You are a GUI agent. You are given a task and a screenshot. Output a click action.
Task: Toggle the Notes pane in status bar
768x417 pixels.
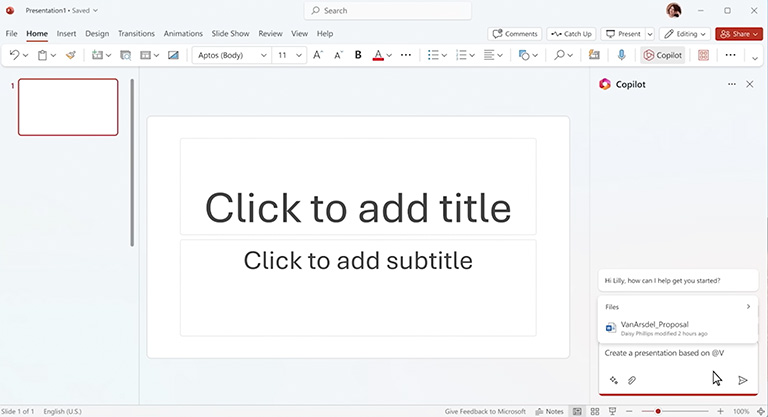pos(549,411)
